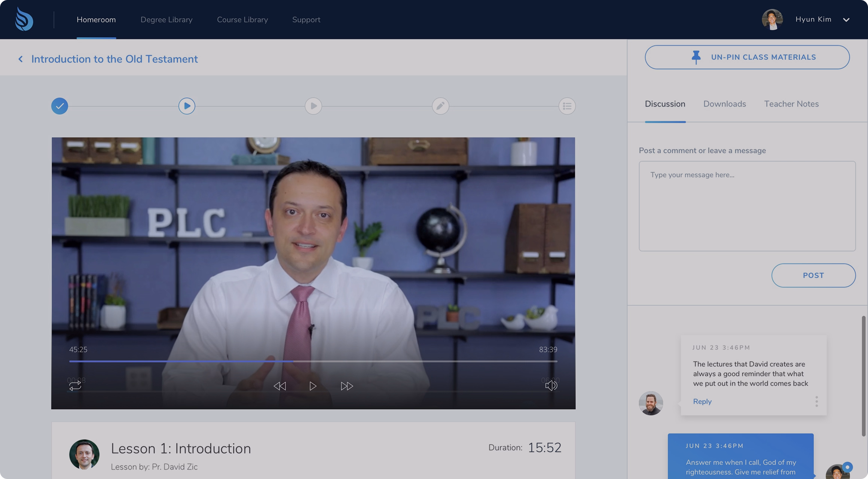Click the Duration: label
Image resolution: width=868 pixels, height=479 pixels.
[x=505, y=448]
